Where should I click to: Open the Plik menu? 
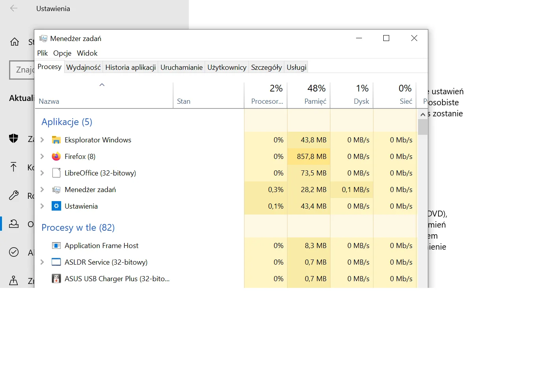click(x=43, y=53)
